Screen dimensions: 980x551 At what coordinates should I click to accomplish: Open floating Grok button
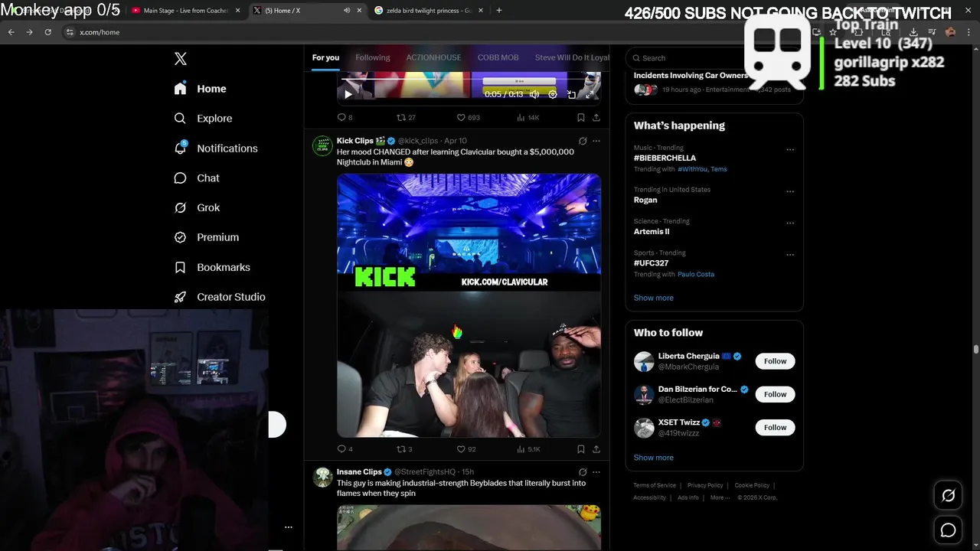click(x=948, y=496)
